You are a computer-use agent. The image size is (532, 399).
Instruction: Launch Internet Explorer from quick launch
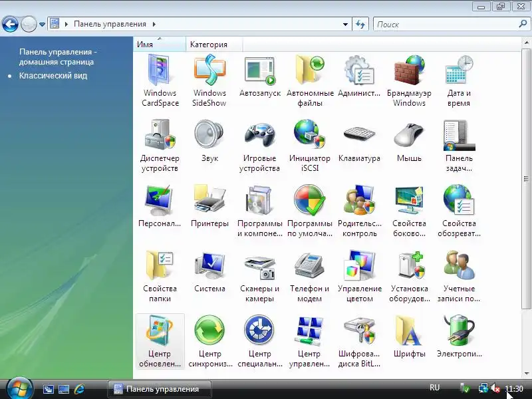(79, 389)
